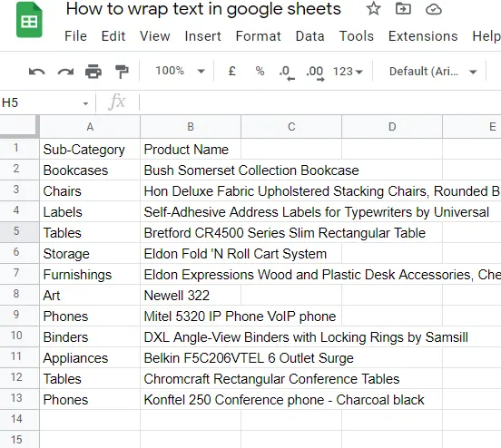Select the Labels cell
Image resolution: width=501 pixels, height=448 pixels.
click(x=90, y=211)
